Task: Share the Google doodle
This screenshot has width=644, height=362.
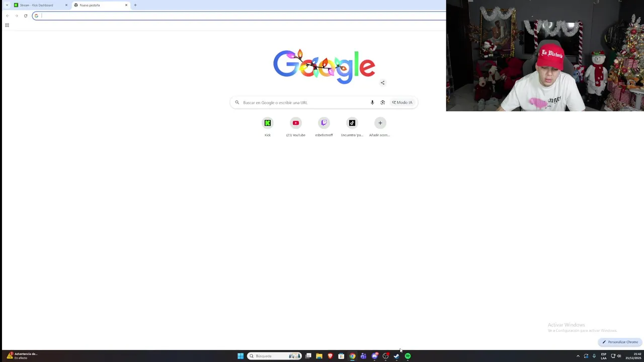Action: point(382,82)
